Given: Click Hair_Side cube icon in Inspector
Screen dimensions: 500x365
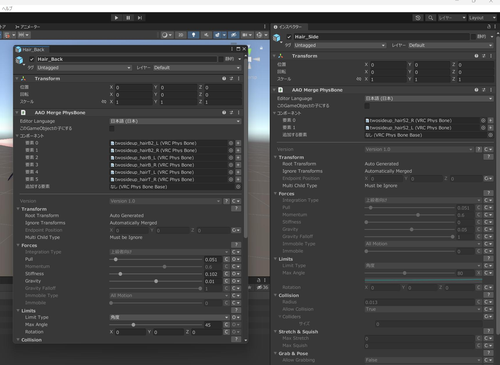Looking at the screenshot, I should pyautogui.click(x=277, y=38).
